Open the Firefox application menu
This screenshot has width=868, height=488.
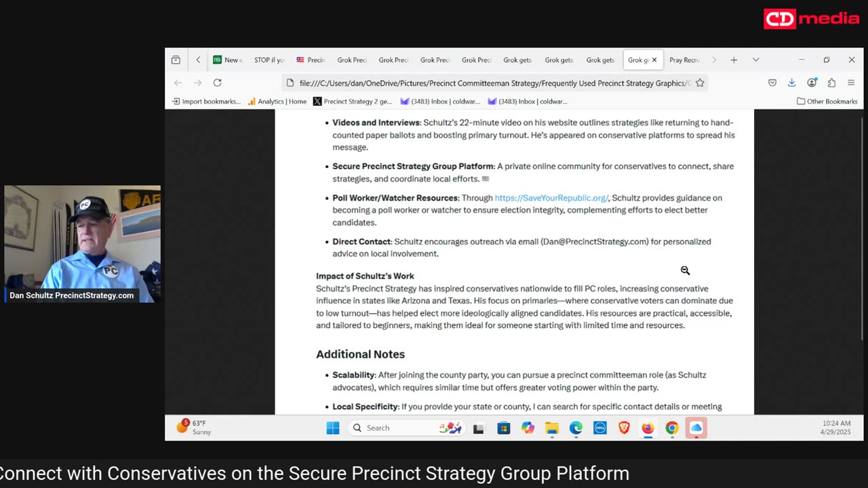[x=851, y=83]
